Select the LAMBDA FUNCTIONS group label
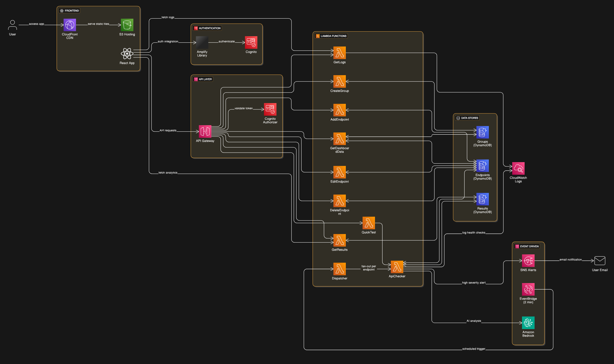Image resolution: width=614 pixels, height=364 pixels. (x=333, y=36)
